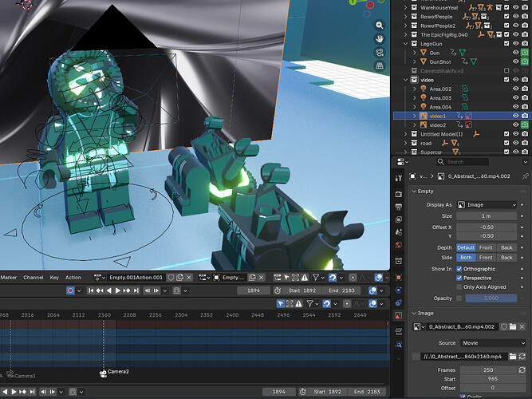
Task: Collapse the video collection
Action: (x=405, y=80)
